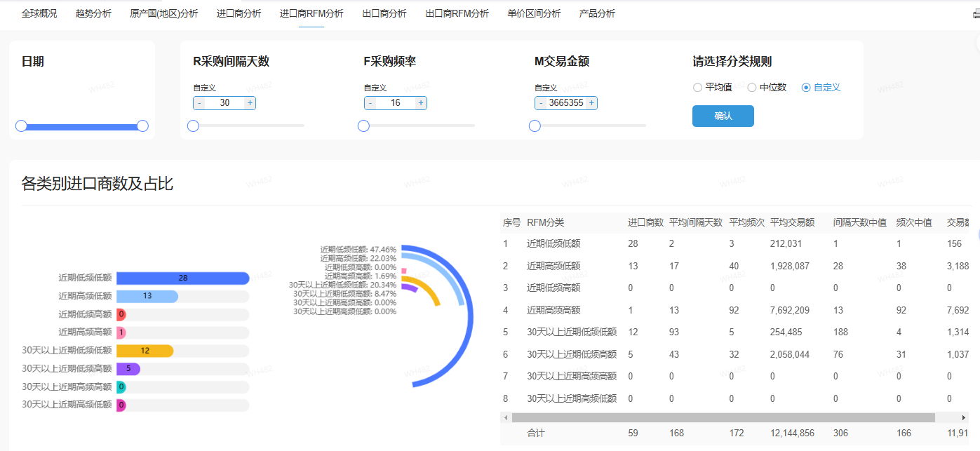This screenshot has height=451, width=980.
Task: Select the 平均值 classification rule
Action: pos(697,88)
